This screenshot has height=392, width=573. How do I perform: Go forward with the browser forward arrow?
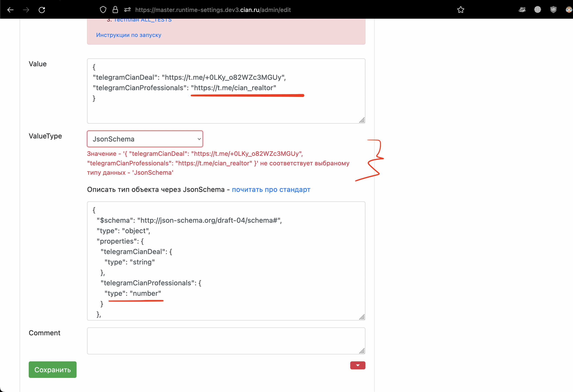[x=26, y=10]
